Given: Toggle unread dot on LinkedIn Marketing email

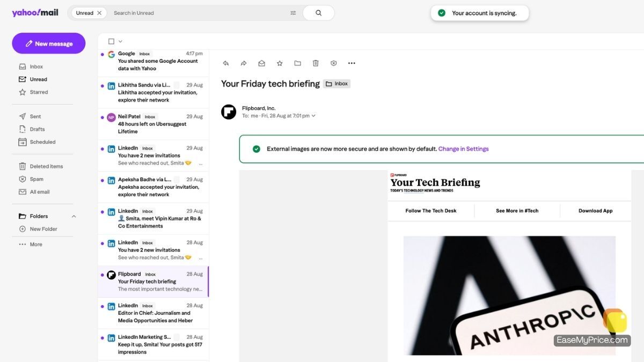Looking at the screenshot, I should [x=102, y=338].
